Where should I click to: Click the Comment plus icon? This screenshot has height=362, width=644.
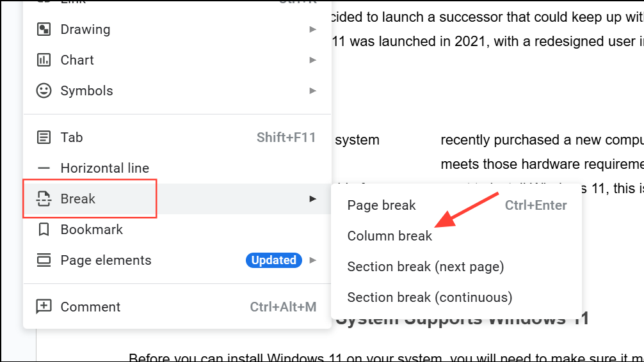[44, 307]
